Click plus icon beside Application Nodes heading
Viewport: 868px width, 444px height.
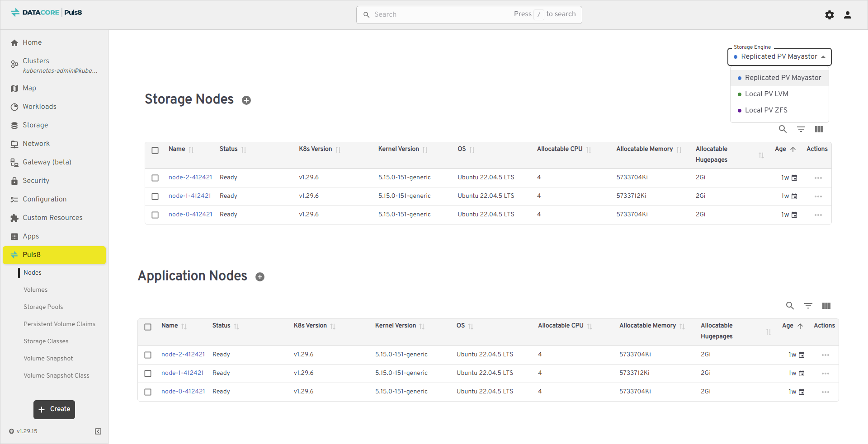(260, 277)
